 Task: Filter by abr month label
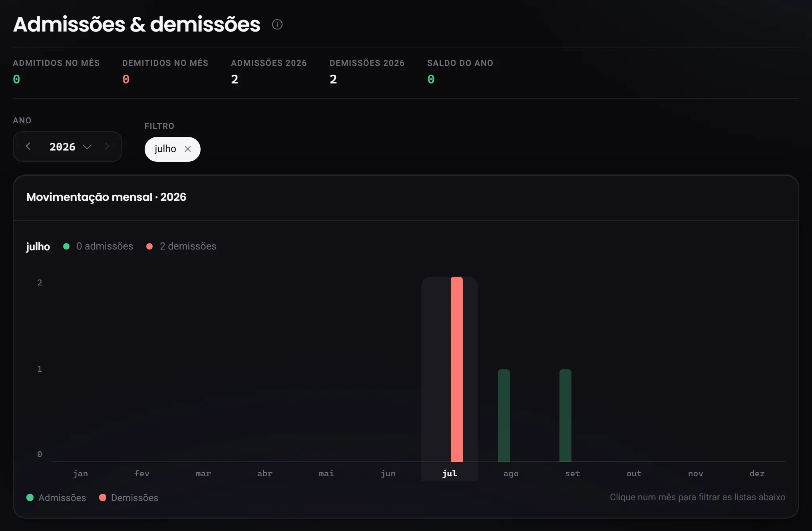pos(265,474)
